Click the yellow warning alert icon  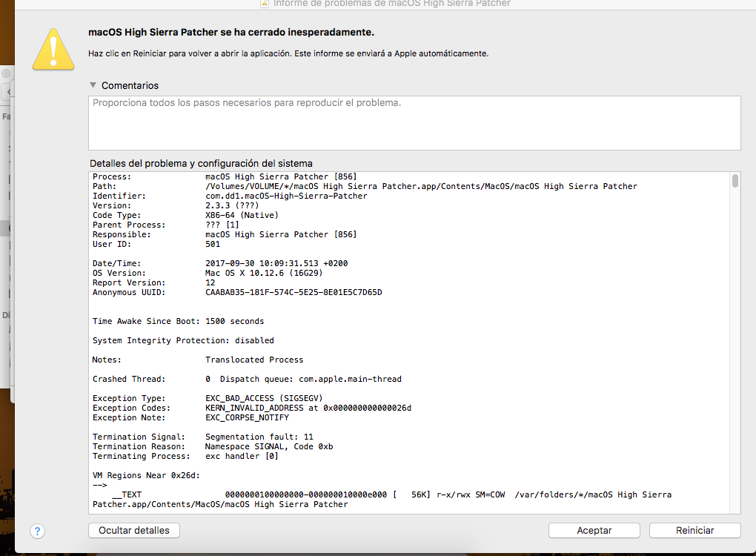[53, 49]
